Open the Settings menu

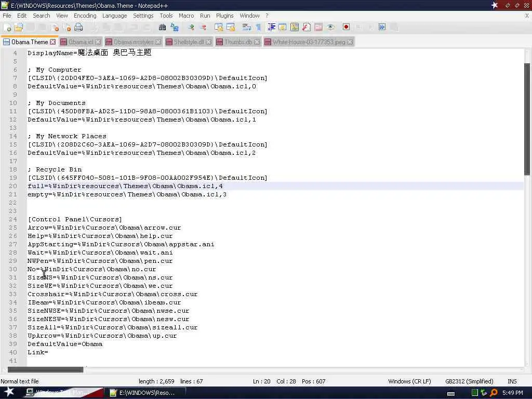pyautogui.click(x=143, y=16)
